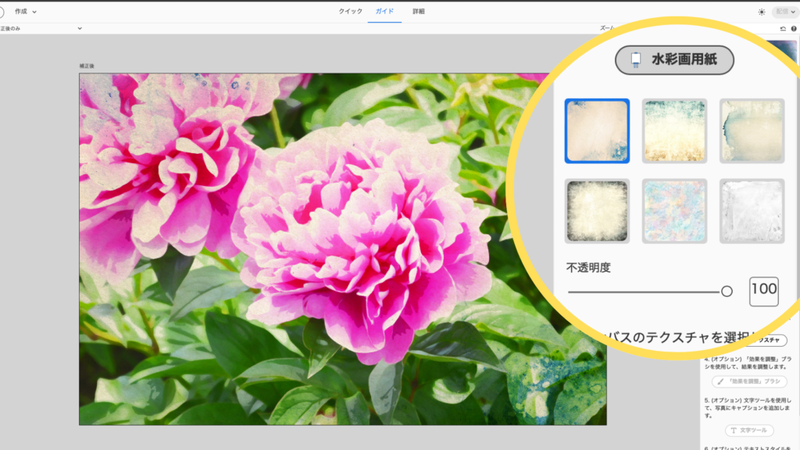
Task: Open the 配信 share dropdown
Action: 785,11
